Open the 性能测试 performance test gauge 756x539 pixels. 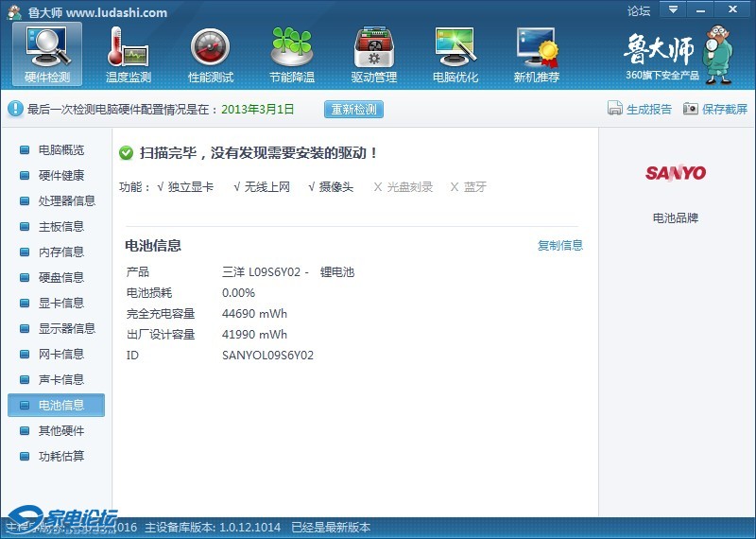pos(210,54)
